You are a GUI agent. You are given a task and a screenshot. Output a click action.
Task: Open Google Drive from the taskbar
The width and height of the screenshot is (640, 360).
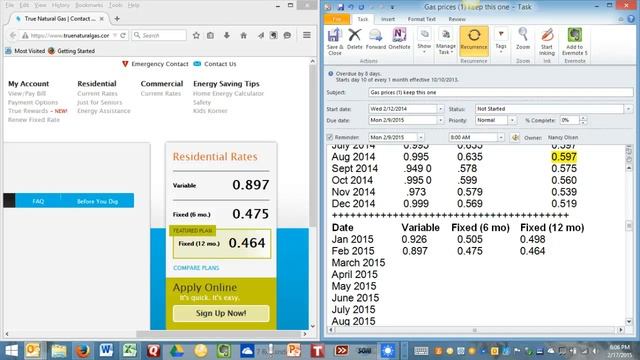[x=177, y=351]
